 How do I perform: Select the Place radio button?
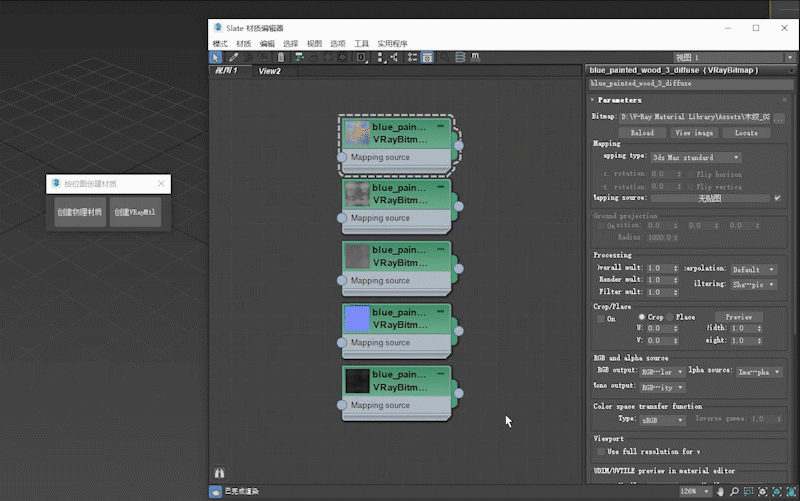pyautogui.click(x=670, y=317)
